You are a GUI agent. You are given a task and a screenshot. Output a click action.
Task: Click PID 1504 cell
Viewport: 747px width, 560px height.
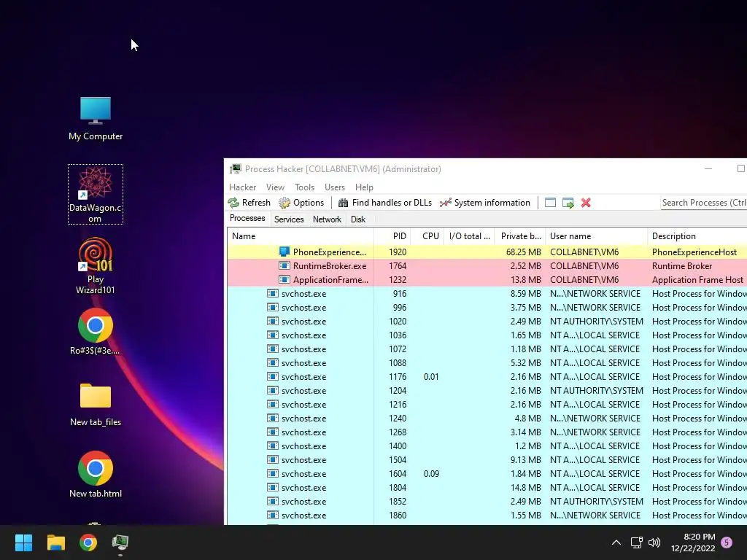point(398,460)
